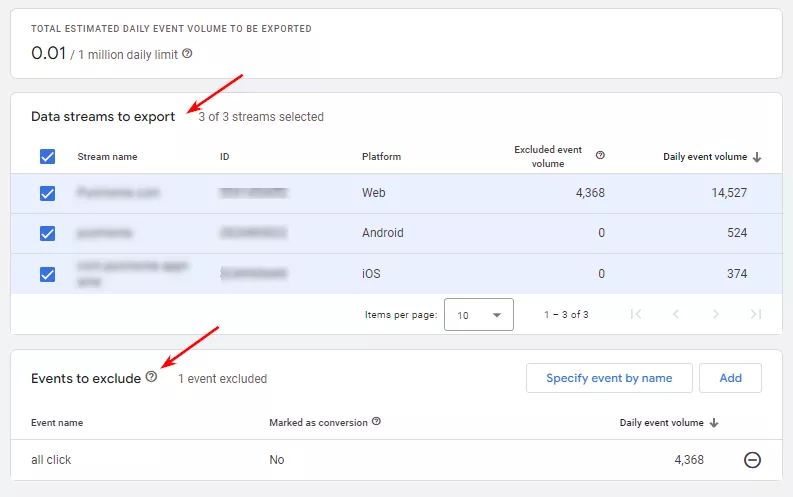Image resolution: width=793 pixels, height=497 pixels.
Task: Go to first page of streams
Action: click(x=636, y=314)
